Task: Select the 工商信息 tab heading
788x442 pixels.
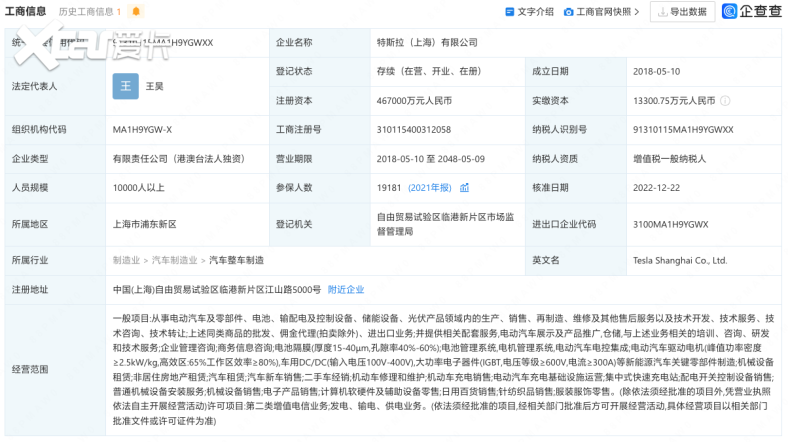Action: (x=25, y=11)
